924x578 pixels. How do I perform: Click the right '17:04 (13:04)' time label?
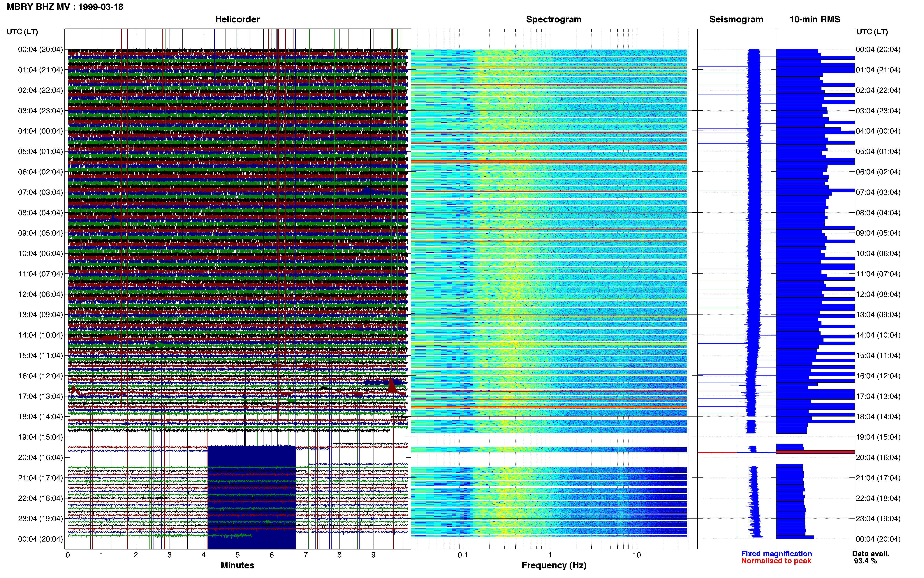[878, 396]
